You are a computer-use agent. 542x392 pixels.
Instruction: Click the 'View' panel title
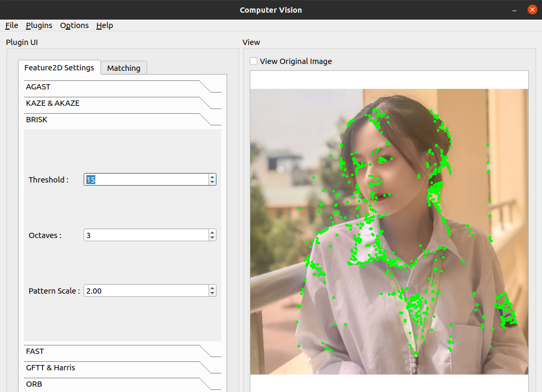pyautogui.click(x=251, y=42)
